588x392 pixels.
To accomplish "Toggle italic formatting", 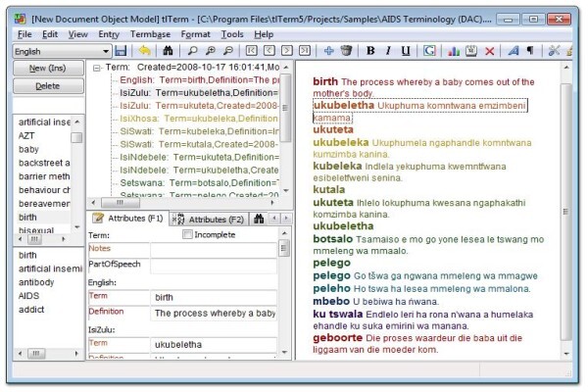I will pos(388,51).
